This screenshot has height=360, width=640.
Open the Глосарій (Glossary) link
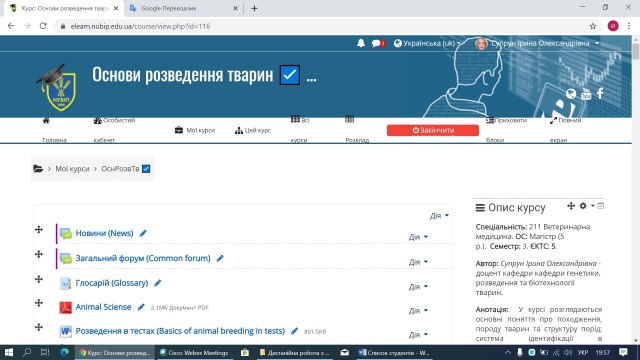[x=112, y=283]
